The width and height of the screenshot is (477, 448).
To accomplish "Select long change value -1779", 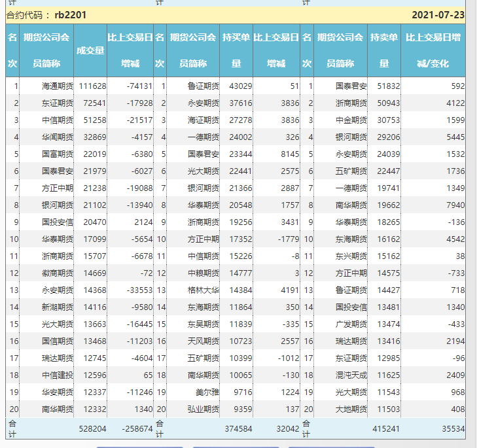I will coord(289,239).
